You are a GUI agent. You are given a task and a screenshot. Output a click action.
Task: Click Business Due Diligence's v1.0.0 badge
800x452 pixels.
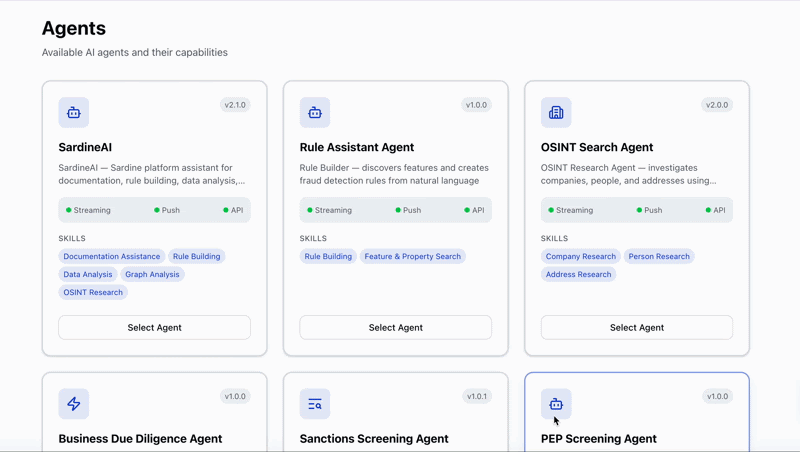click(x=235, y=396)
